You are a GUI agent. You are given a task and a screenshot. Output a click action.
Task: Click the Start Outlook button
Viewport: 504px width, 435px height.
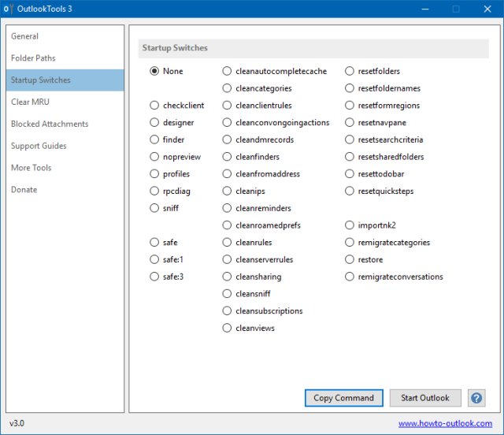[x=425, y=398]
